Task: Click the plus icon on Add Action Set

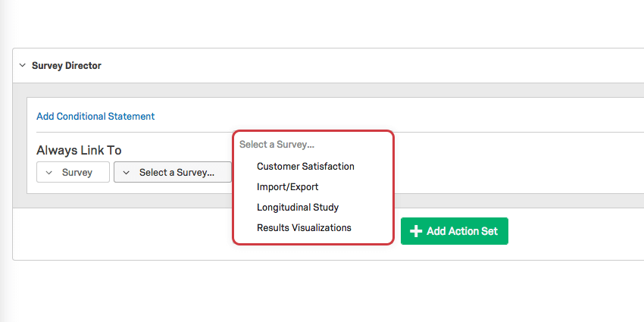Action: click(x=415, y=231)
